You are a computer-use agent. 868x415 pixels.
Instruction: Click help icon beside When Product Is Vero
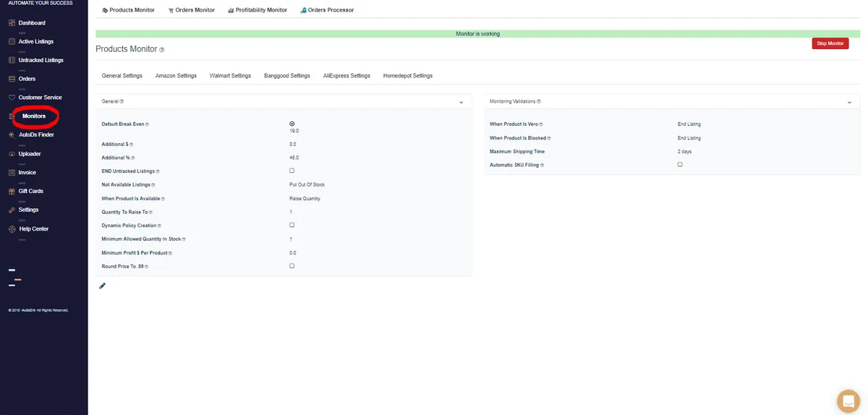[540, 124]
